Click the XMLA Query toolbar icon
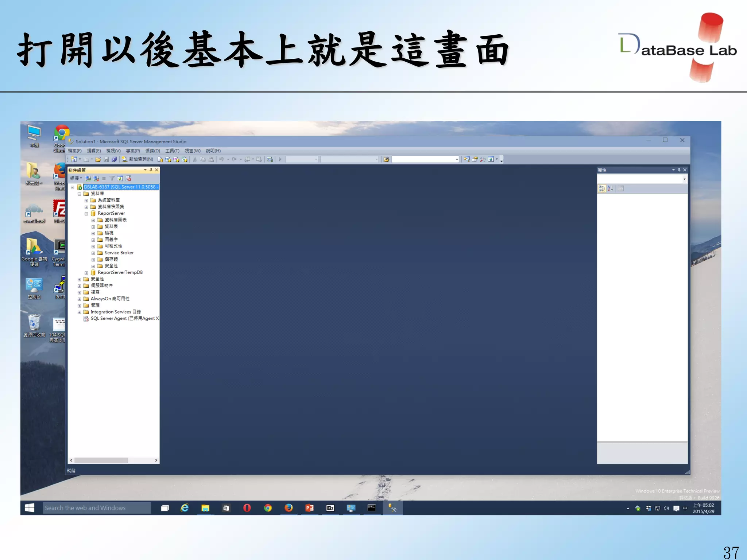Image resolution: width=747 pixels, height=560 pixels. [184, 159]
